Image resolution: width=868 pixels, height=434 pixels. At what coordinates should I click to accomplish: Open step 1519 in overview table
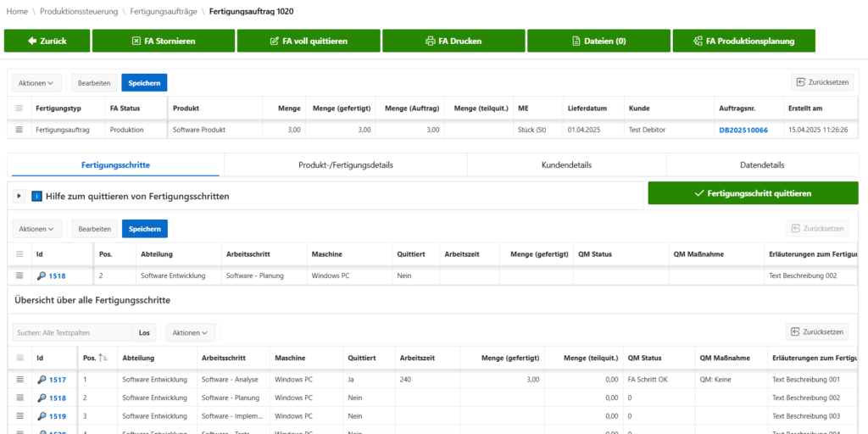pyautogui.click(x=58, y=416)
